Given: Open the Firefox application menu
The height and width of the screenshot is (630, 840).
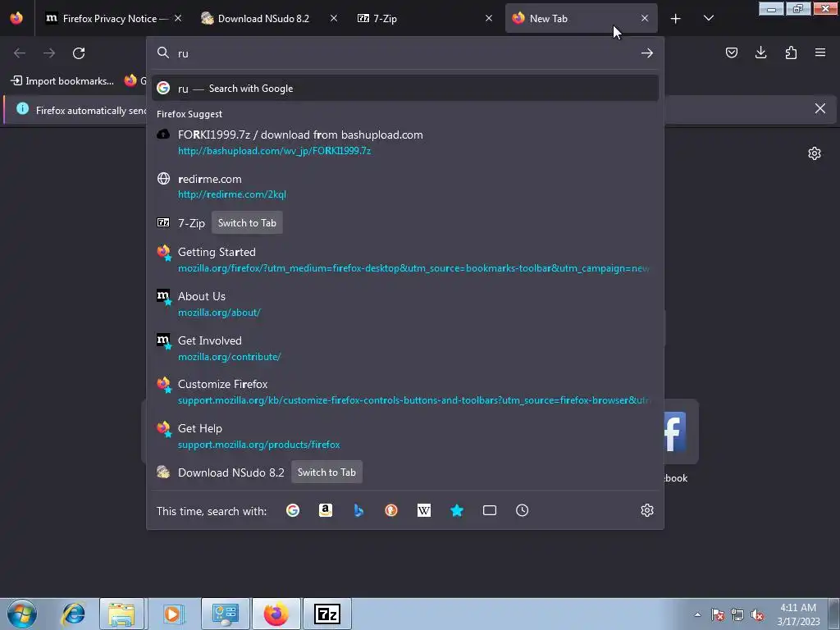Looking at the screenshot, I should click(819, 52).
